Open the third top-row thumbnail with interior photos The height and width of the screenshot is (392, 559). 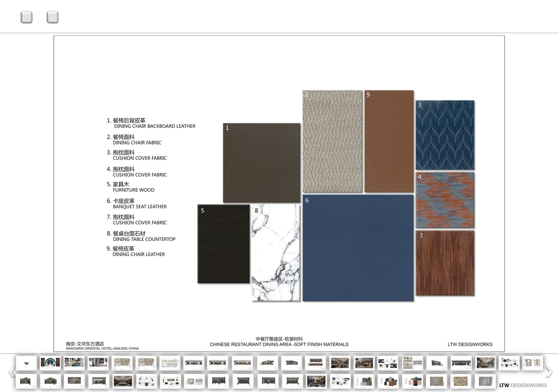click(74, 363)
